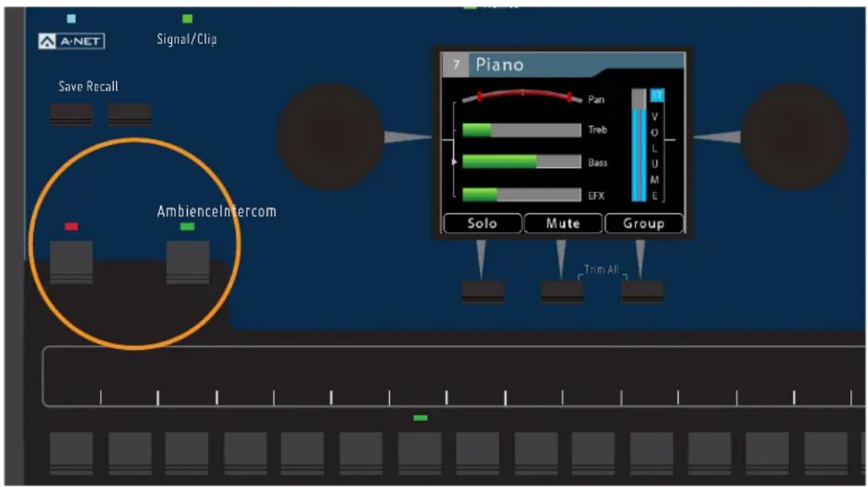
Task: Select the third channel button in bottom row
Action: 187,453
